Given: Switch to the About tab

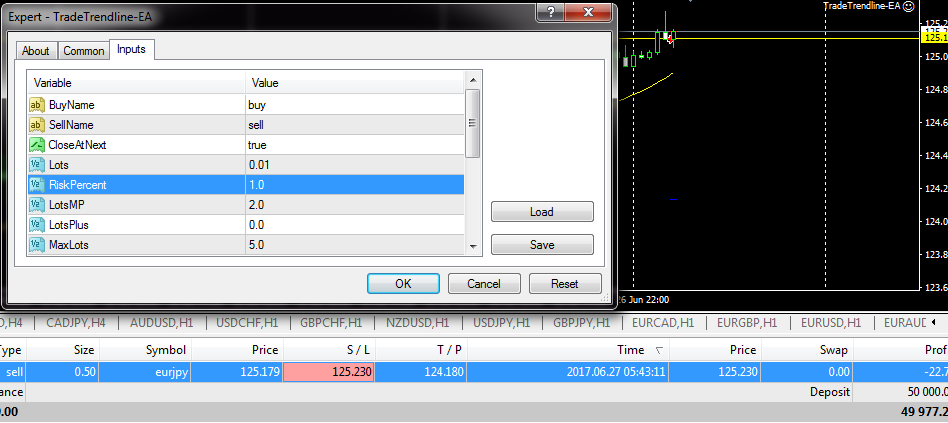Looking at the screenshot, I should (x=36, y=51).
